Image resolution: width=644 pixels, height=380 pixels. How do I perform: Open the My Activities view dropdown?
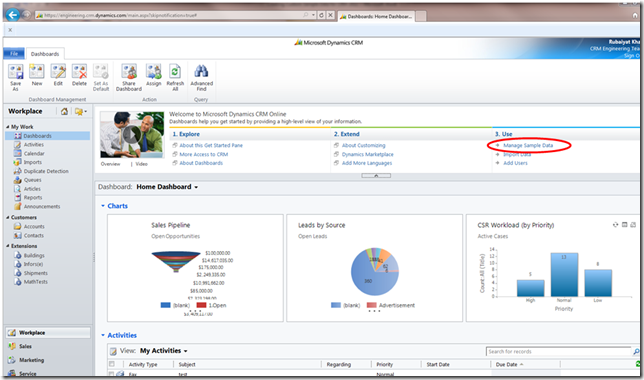tap(186, 351)
